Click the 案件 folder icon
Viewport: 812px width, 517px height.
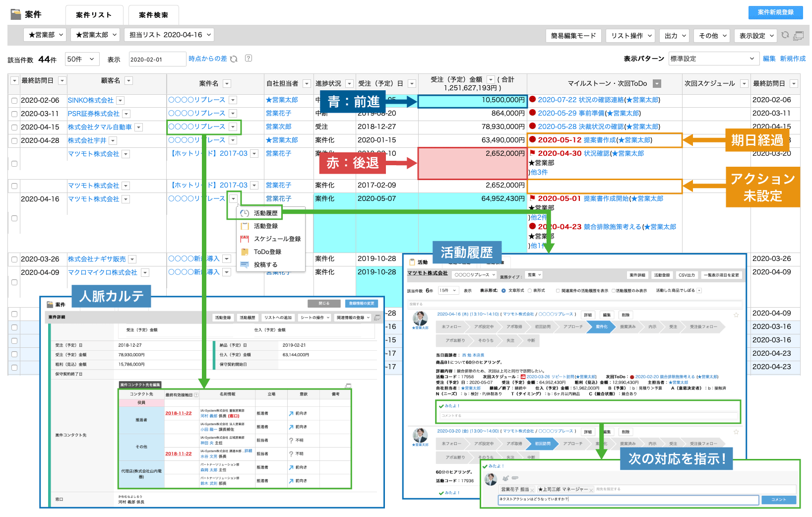16,14
